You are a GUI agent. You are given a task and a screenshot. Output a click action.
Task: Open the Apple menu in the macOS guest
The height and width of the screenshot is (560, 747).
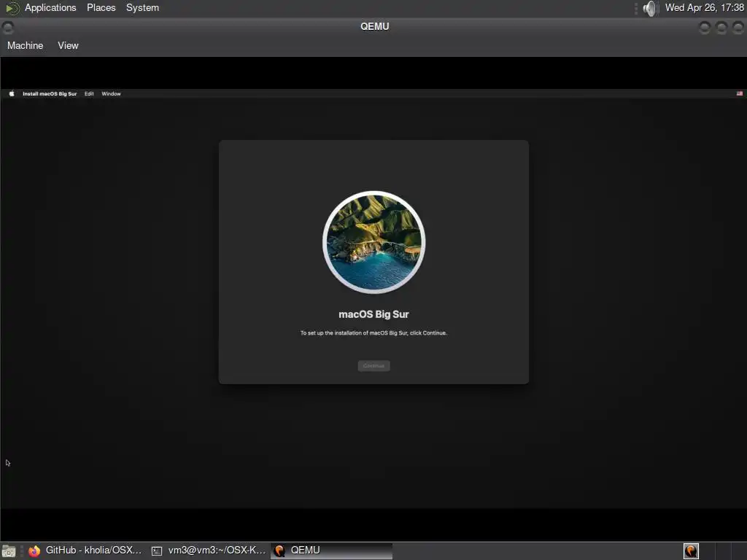pyautogui.click(x=12, y=94)
